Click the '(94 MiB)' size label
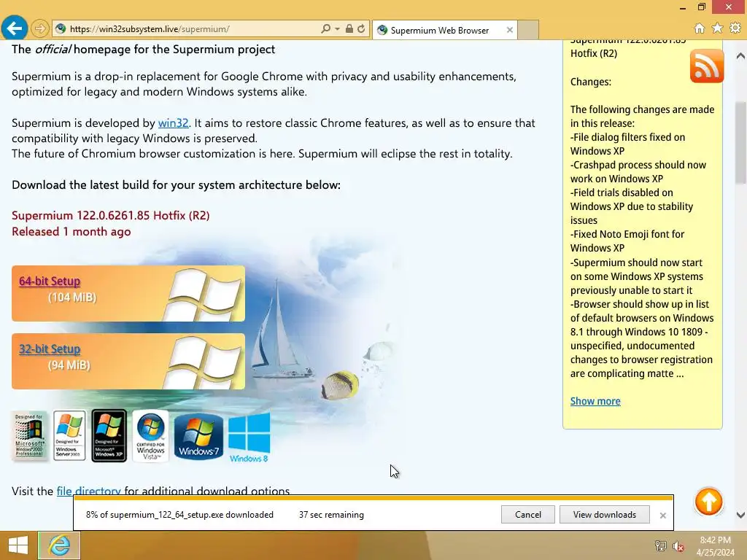This screenshot has height=560, width=747. pos(69,365)
